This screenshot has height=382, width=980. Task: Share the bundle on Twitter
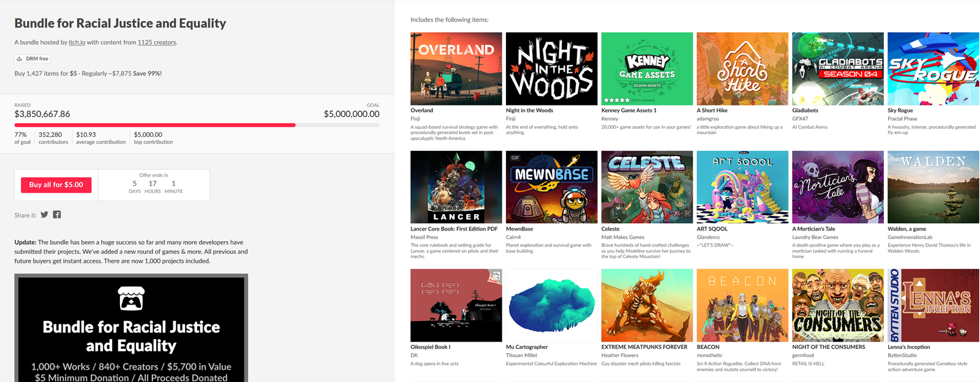[44, 215]
